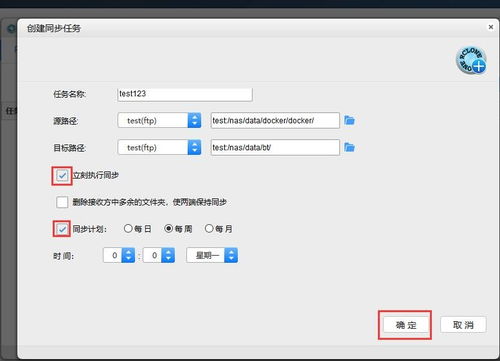
Task: Open the source path test(ftp) dropdown
Action: point(159,120)
